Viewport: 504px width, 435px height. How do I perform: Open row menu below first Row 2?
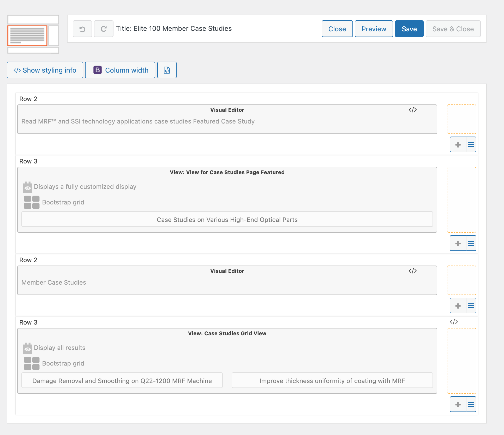pyautogui.click(x=471, y=145)
